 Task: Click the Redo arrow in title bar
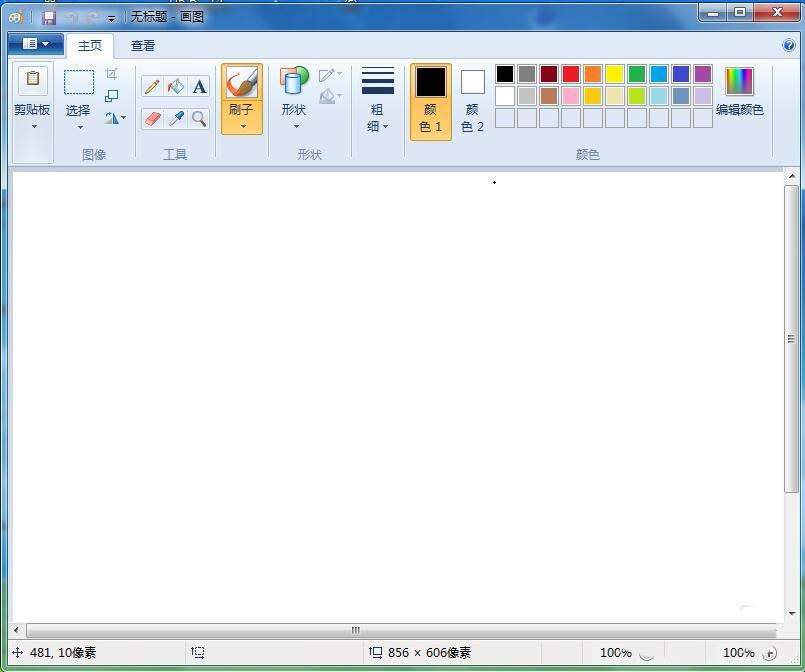pyautogui.click(x=92, y=18)
